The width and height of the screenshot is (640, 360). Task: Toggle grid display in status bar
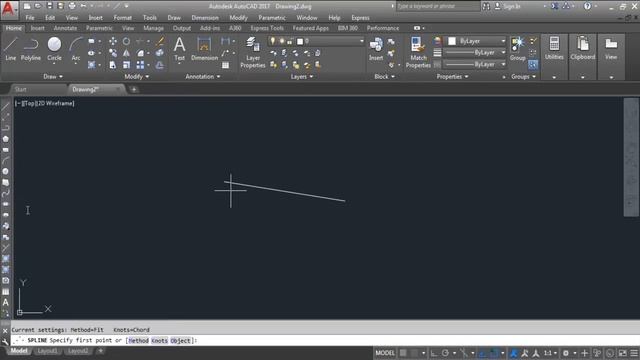point(403,353)
